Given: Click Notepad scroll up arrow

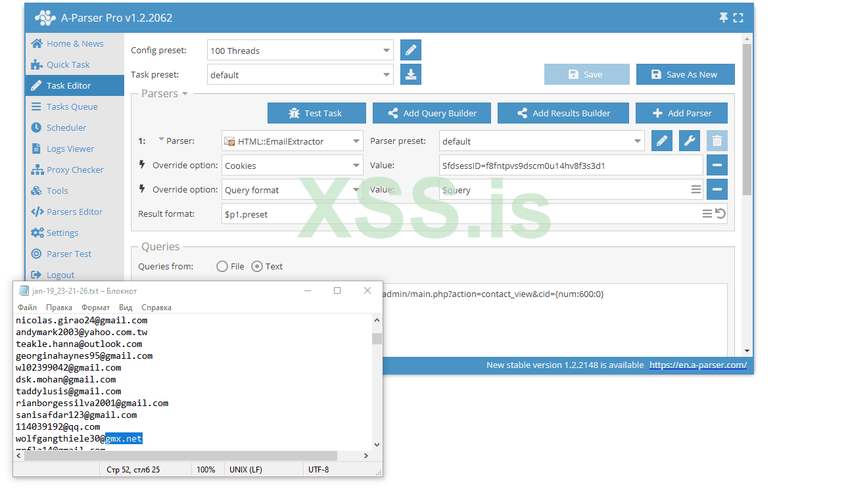Looking at the screenshot, I should tap(377, 320).
